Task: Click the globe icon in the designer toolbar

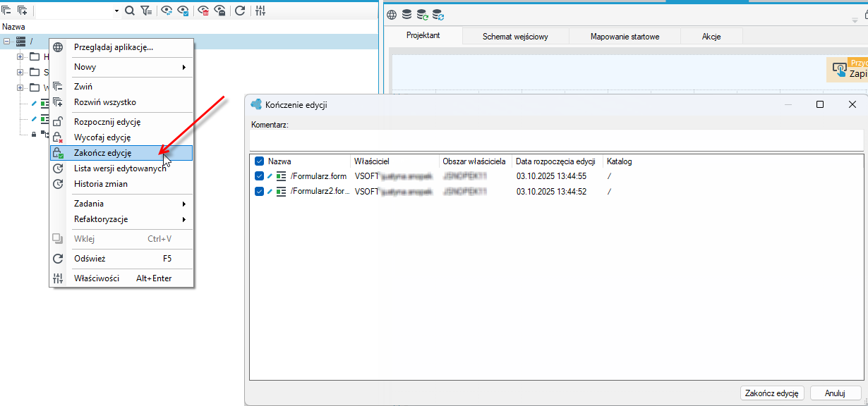Action: (x=392, y=14)
